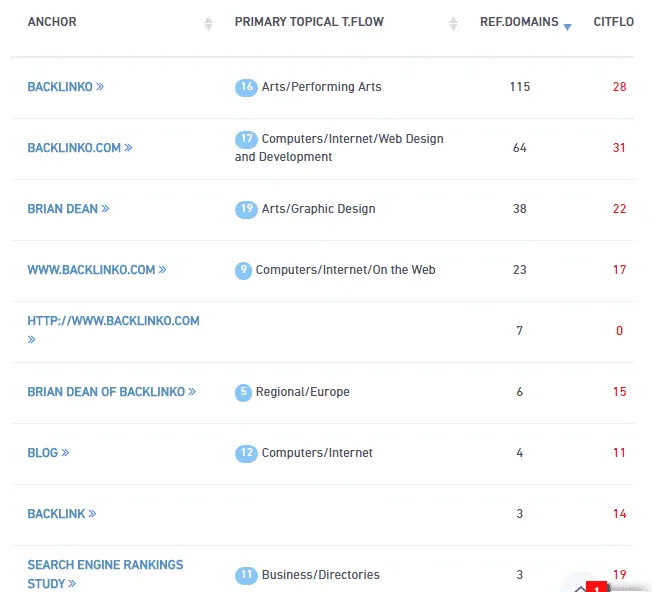Click the Arts/Graphic Design badge 19

point(246,209)
